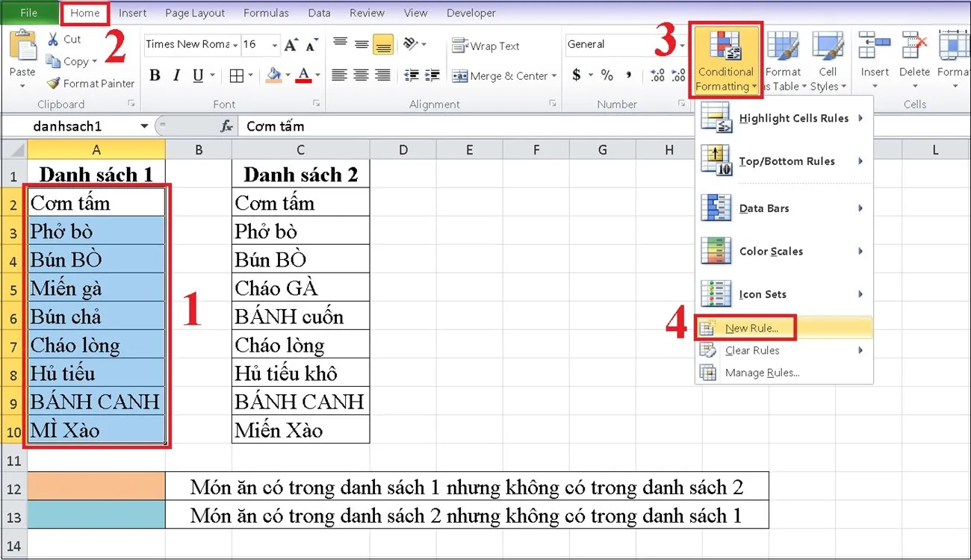Click Decrease Indent icon
The width and height of the screenshot is (971, 560).
tap(410, 75)
